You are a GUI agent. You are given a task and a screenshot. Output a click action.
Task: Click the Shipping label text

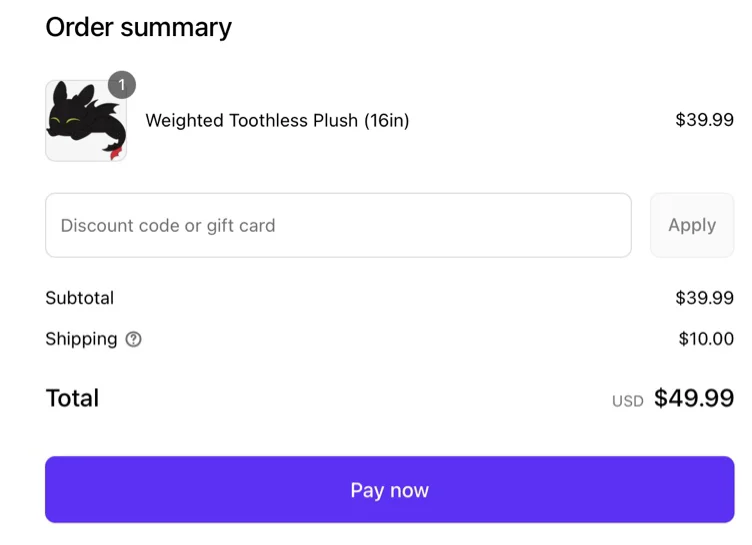pyautogui.click(x=81, y=339)
